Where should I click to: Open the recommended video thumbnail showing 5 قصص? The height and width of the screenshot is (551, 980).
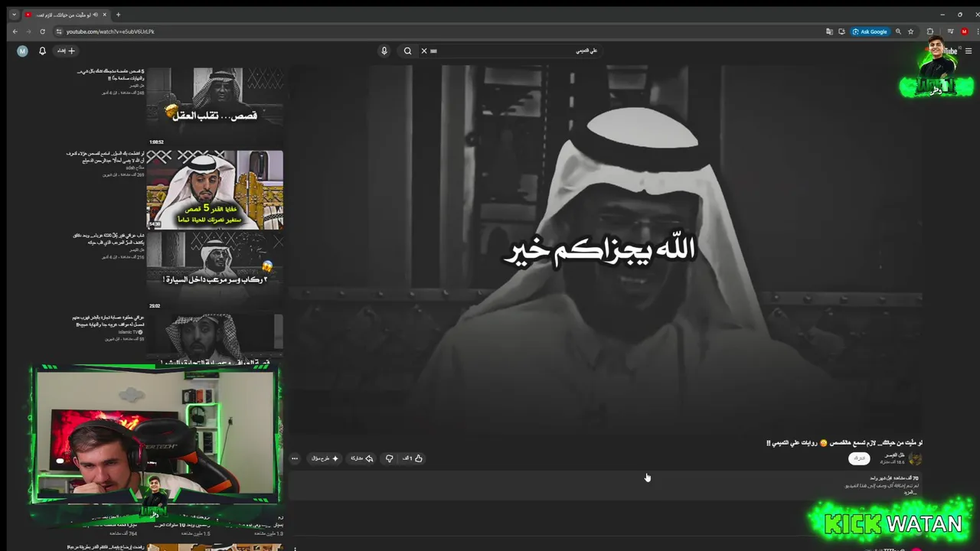tap(214, 190)
